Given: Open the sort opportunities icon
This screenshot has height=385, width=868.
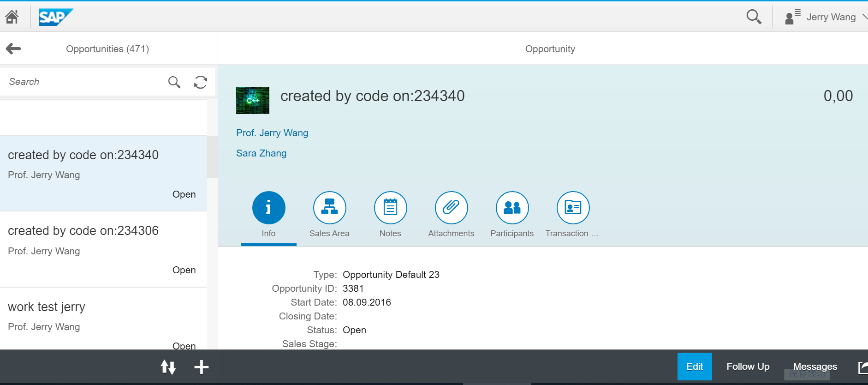Looking at the screenshot, I should point(168,367).
